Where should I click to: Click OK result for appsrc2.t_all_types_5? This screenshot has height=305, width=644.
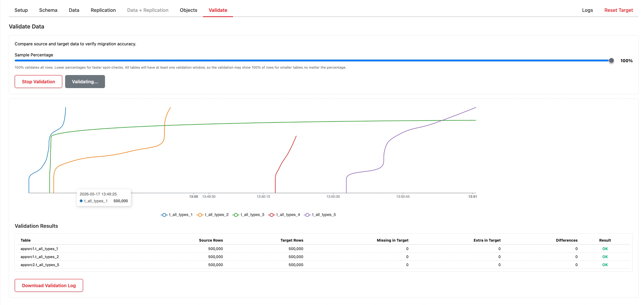click(x=605, y=265)
